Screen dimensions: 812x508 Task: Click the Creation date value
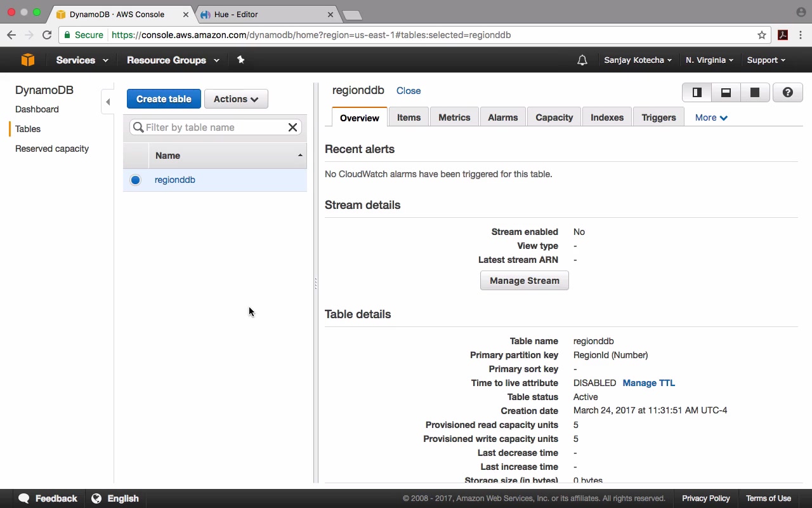tap(650, 411)
